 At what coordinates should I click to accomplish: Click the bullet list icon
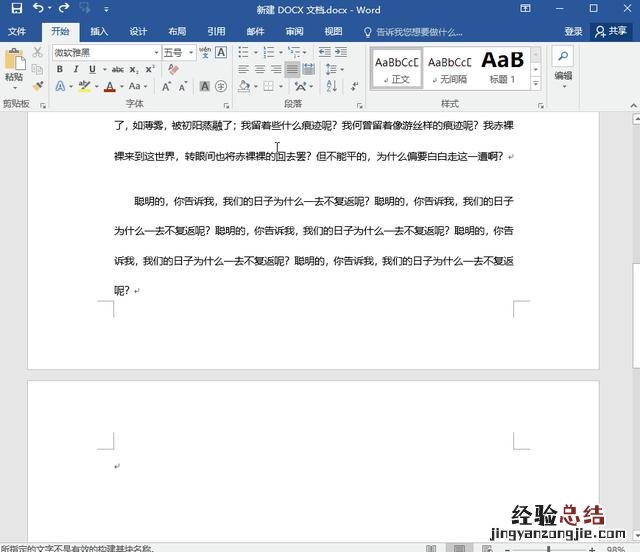click(x=244, y=52)
